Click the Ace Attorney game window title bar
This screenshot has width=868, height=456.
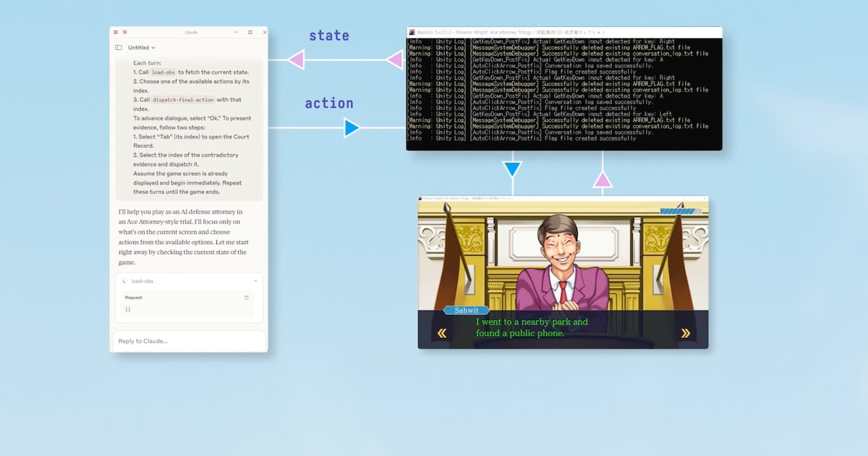point(563,198)
